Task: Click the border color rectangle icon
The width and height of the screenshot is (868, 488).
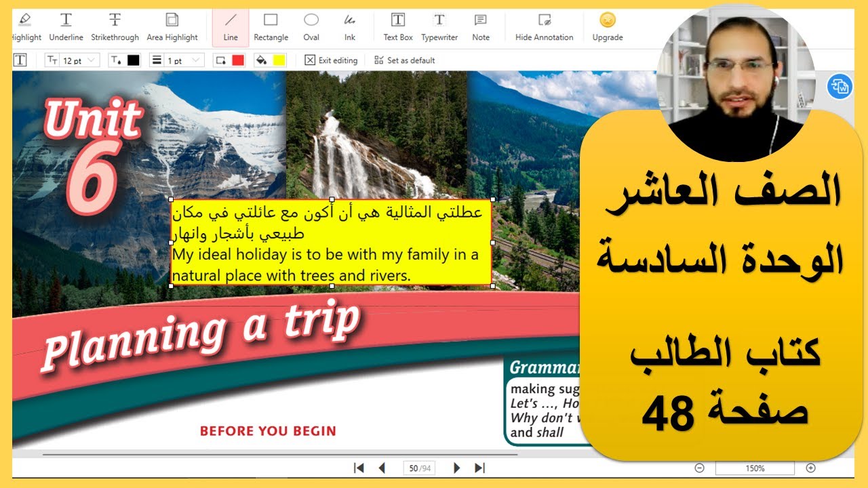Action: pyautogui.click(x=220, y=60)
